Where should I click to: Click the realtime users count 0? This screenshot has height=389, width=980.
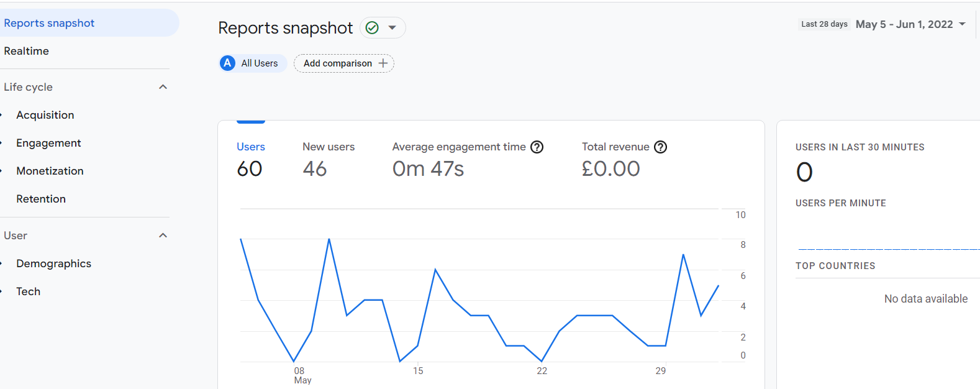804,172
